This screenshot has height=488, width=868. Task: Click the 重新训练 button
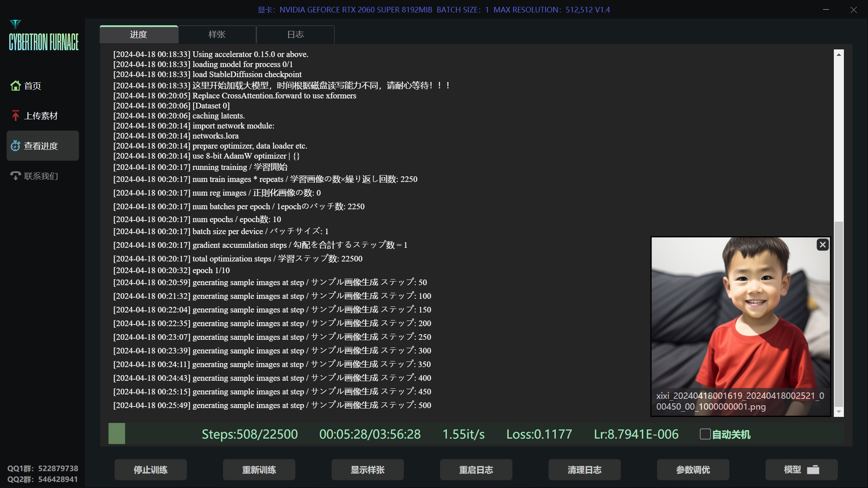259,470
